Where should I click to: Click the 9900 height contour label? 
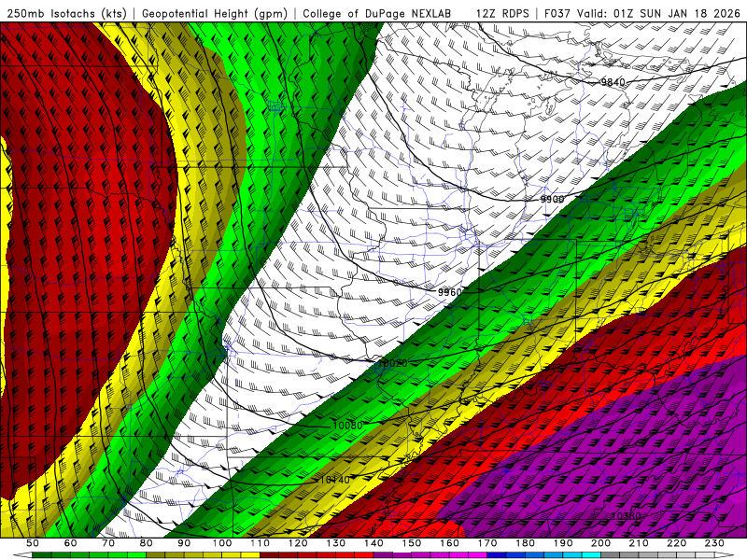pos(552,199)
